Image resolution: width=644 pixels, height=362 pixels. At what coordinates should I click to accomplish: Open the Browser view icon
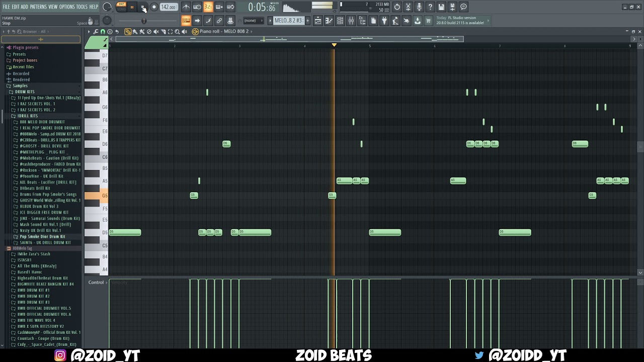tap(362, 21)
